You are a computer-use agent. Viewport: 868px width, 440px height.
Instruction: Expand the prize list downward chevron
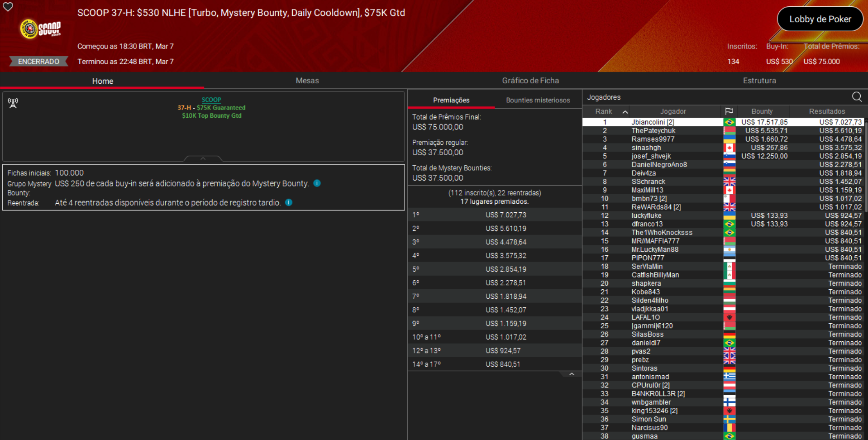(572, 374)
